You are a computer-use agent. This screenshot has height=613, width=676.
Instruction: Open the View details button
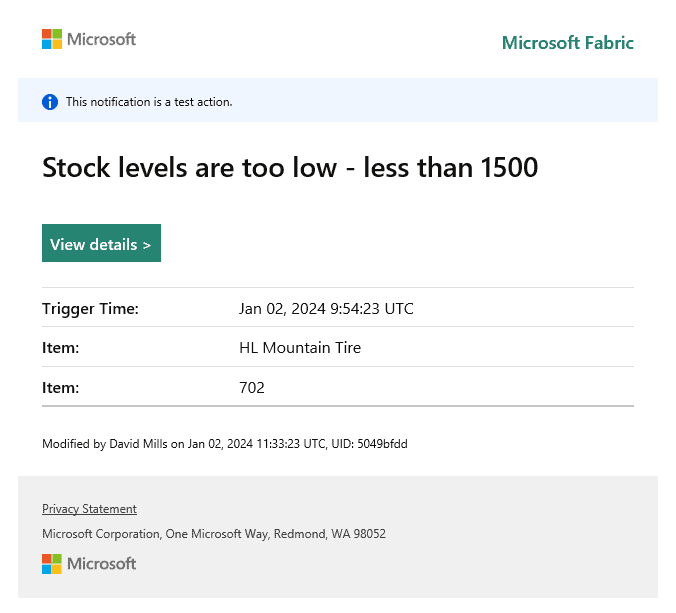(x=101, y=244)
